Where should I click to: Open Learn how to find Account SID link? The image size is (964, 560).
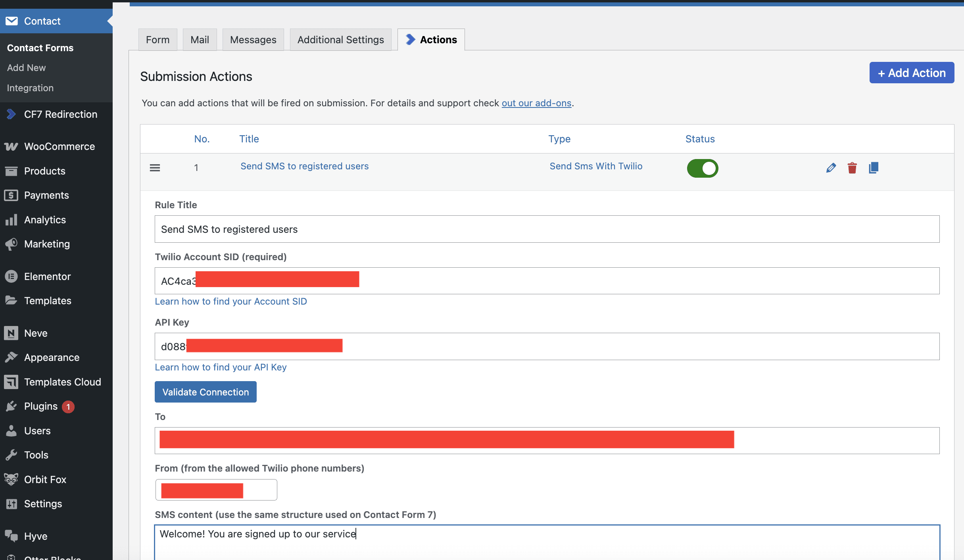[x=230, y=301]
